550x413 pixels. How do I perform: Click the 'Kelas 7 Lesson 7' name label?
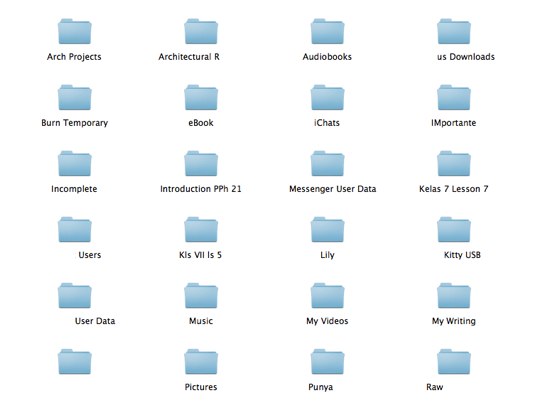point(454,189)
